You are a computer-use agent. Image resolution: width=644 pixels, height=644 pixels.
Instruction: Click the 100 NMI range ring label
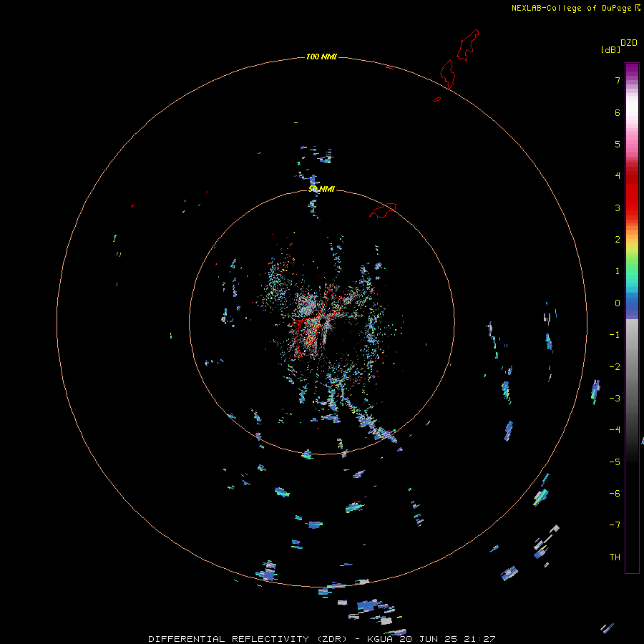(321, 57)
